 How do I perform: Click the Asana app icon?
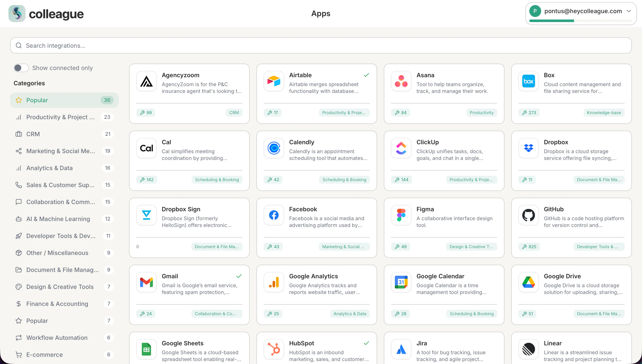click(x=401, y=81)
